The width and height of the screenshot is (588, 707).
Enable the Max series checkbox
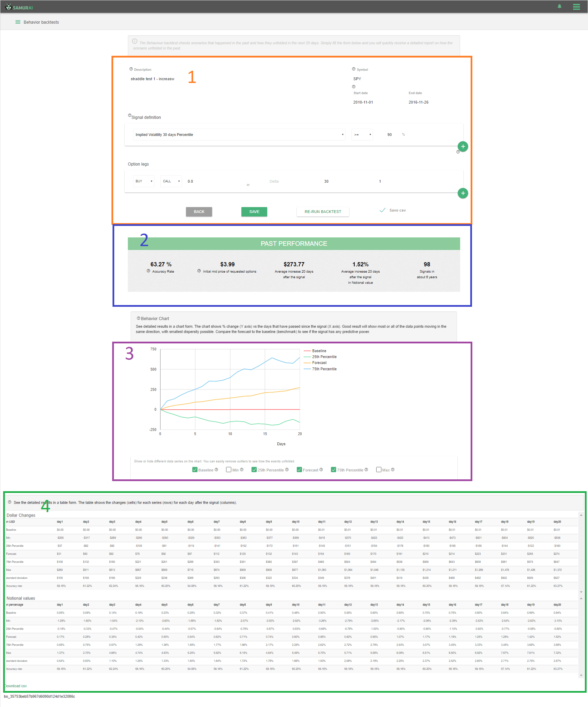coord(379,470)
